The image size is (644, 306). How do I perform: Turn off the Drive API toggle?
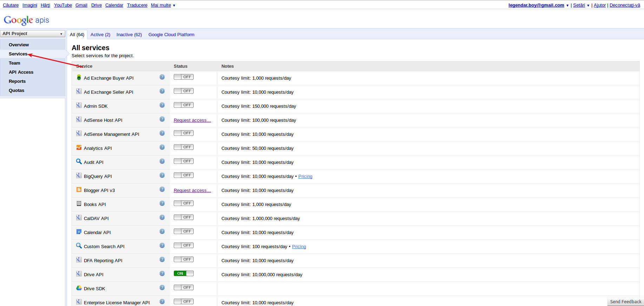pos(184,273)
